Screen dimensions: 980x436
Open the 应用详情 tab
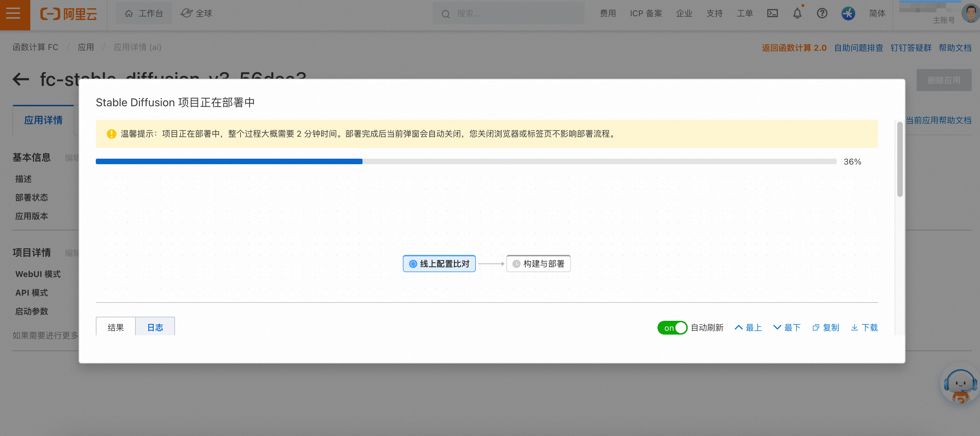click(x=43, y=120)
